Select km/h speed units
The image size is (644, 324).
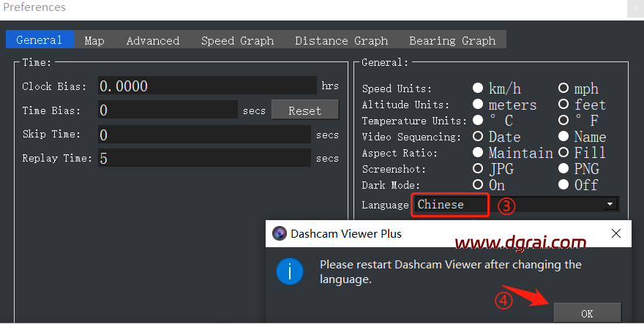pos(478,88)
